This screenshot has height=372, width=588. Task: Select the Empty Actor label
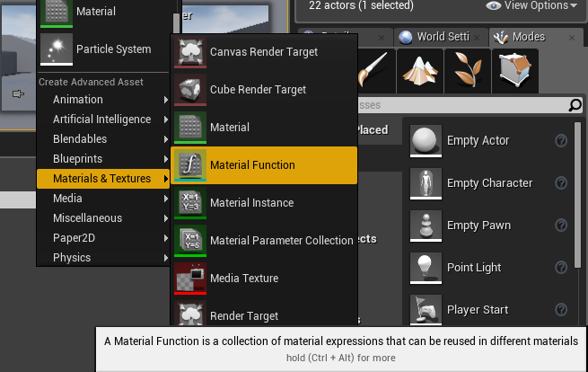click(478, 141)
